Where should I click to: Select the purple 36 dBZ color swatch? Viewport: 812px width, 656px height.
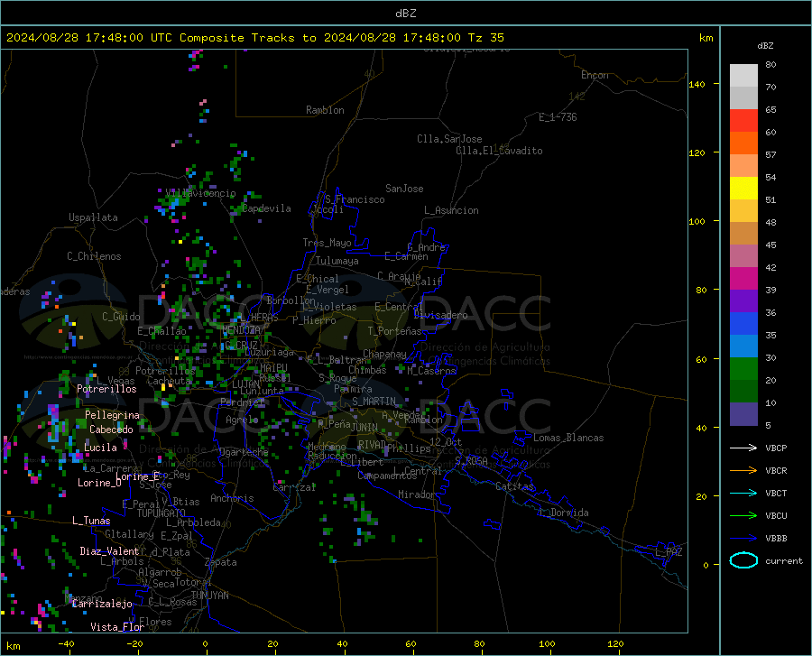pos(743,301)
